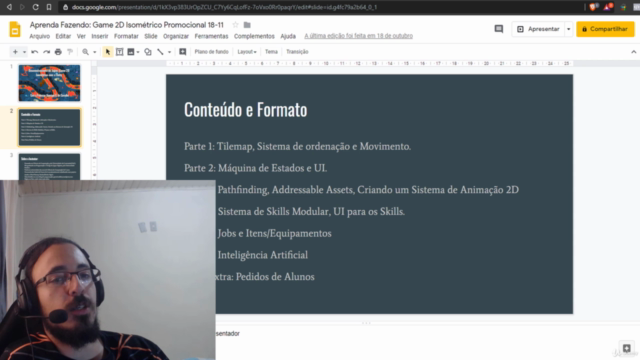Select the paint format tool
The image size is (640, 360).
[x=70, y=52]
